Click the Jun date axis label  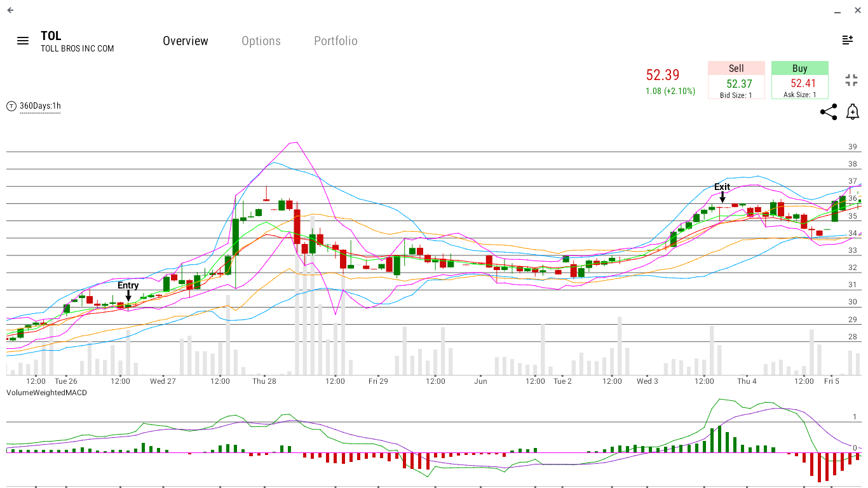[x=480, y=381]
